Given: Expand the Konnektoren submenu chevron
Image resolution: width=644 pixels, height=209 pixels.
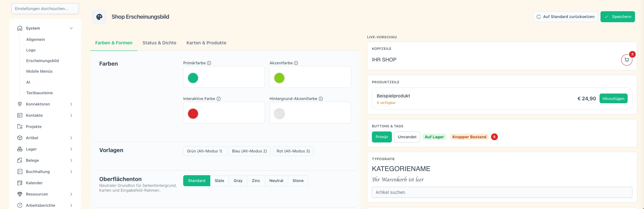Looking at the screenshot, I should click(71, 104).
